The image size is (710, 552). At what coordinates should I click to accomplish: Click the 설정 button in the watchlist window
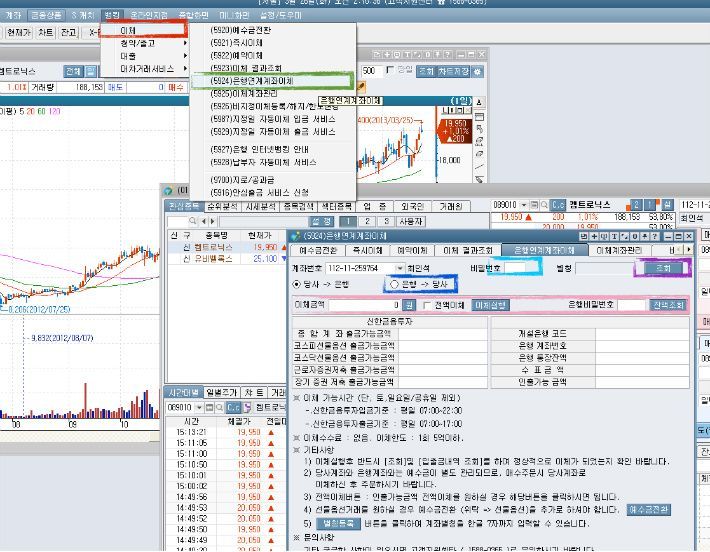(x=322, y=221)
